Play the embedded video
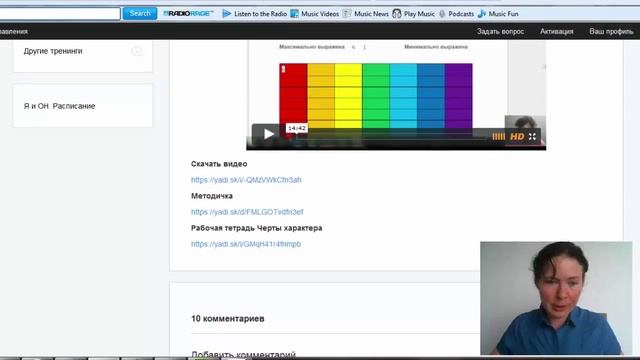Image resolution: width=640 pixels, height=360 pixels. click(x=268, y=134)
